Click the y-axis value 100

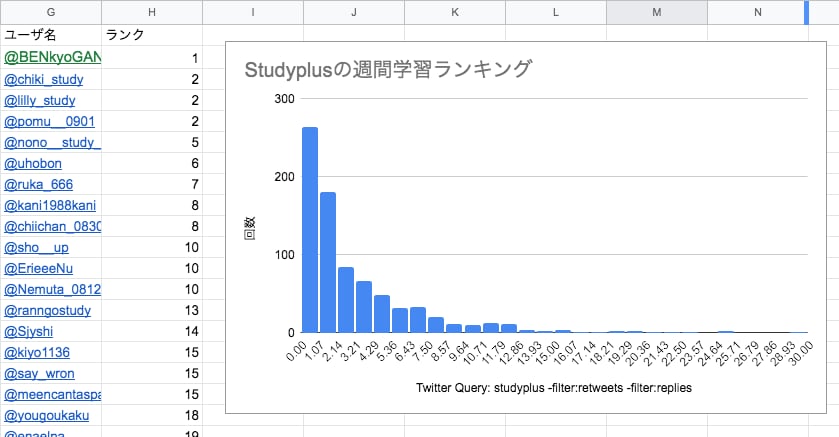coord(284,255)
